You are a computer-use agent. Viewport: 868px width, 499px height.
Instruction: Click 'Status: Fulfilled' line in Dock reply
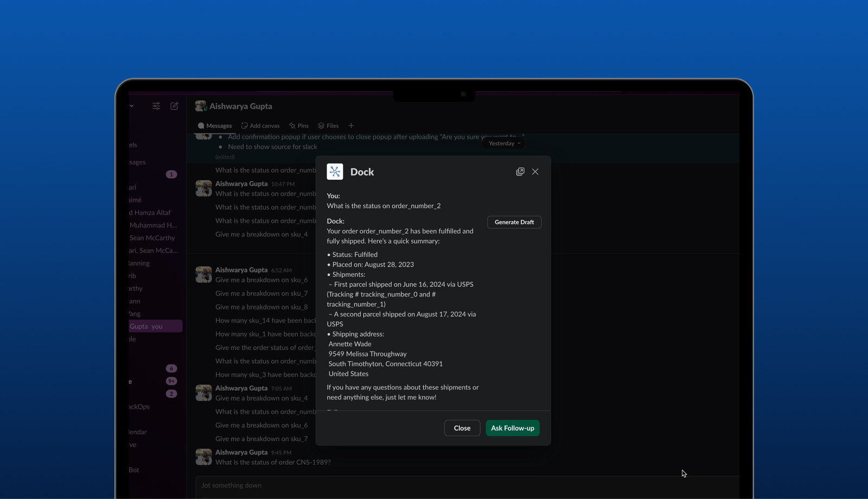[x=352, y=255]
